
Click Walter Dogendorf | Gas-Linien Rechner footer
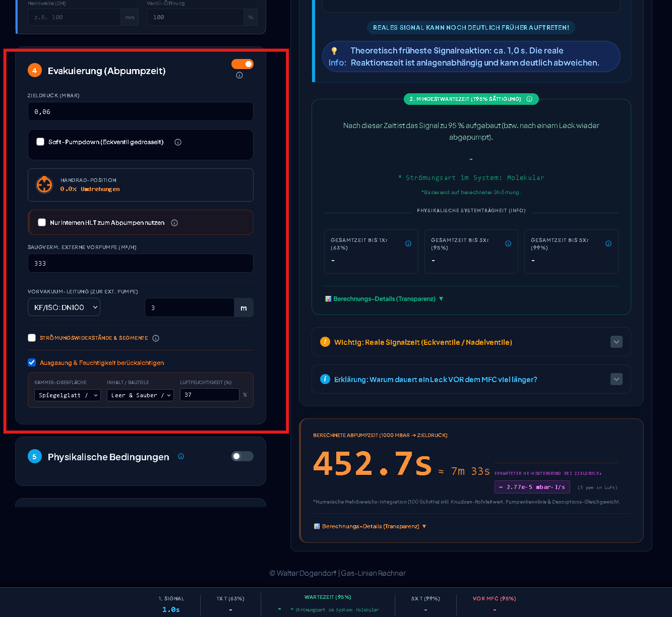pyautogui.click(x=337, y=573)
